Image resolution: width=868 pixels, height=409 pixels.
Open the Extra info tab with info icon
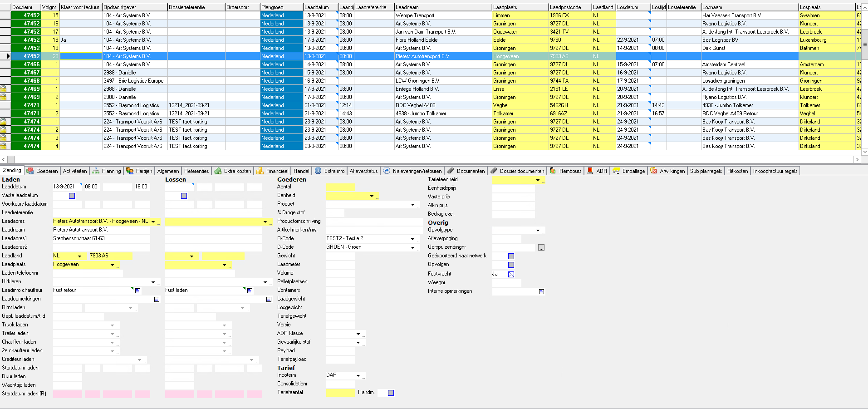point(330,171)
